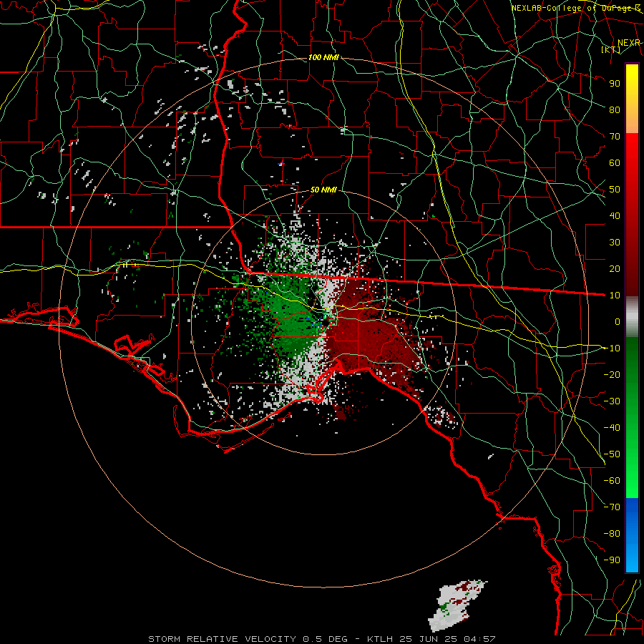The height and width of the screenshot is (644, 644).
Task: Select the "60" value on velocity scale
Action: (615, 163)
